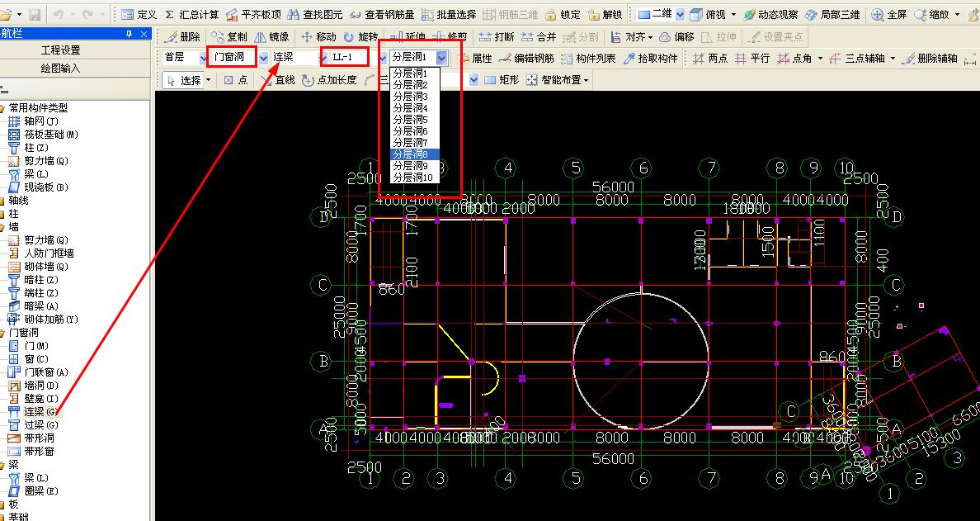The height and width of the screenshot is (521, 980).
Task: Open 查找图元 find element tool
Action: pos(315,14)
